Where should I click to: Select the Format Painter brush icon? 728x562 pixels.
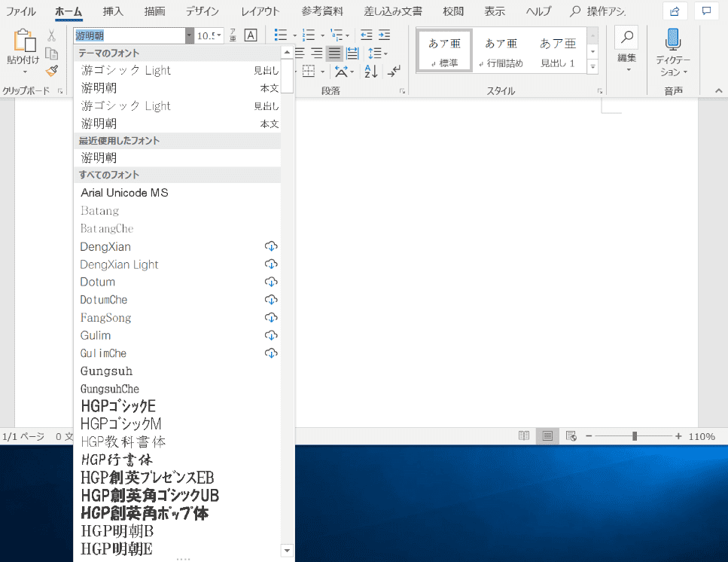coord(51,71)
